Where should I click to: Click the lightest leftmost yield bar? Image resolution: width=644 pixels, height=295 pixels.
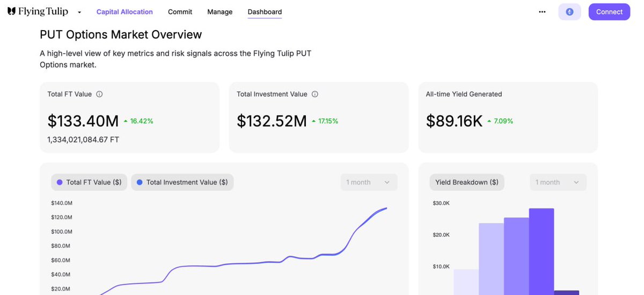[466, 282]
